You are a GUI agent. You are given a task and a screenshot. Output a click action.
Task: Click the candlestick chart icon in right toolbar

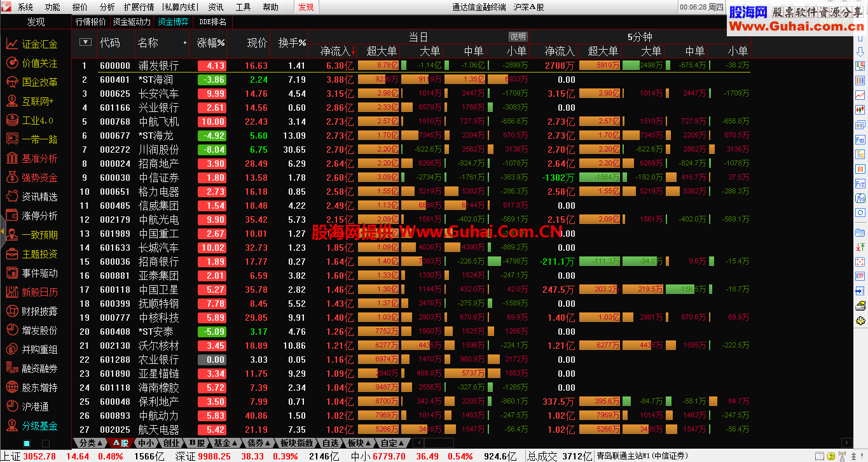tap(860, 109)
